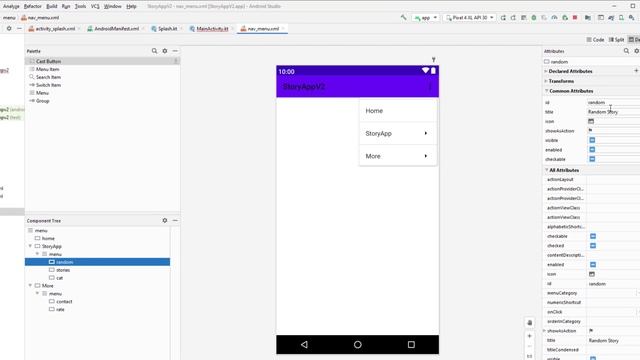Open Device File Explorer folder icon

588,18
